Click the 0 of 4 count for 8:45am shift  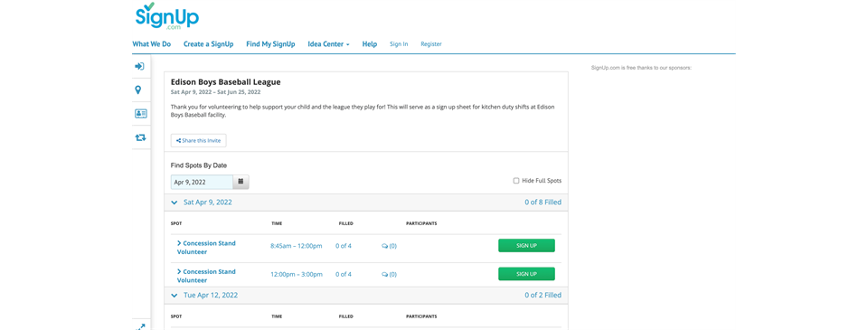344,246
